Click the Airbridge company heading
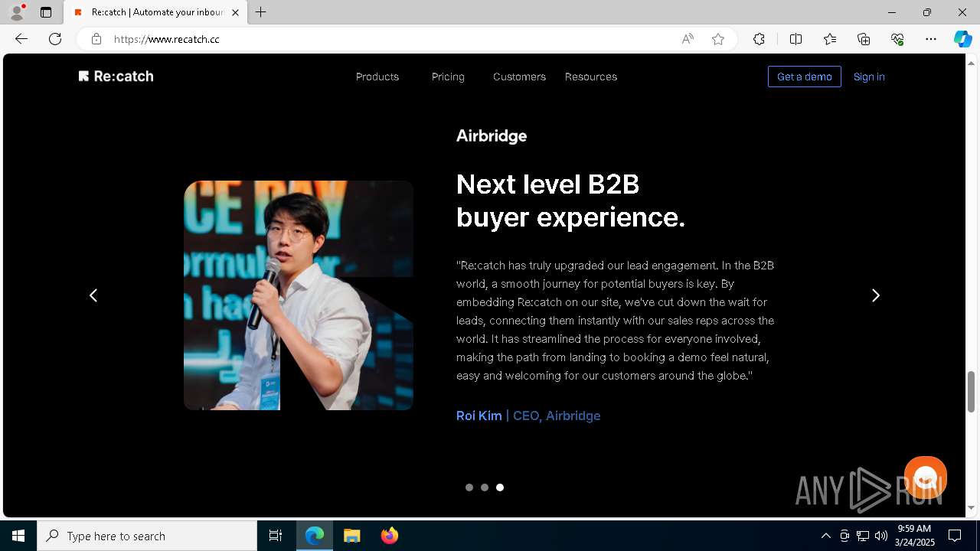Viewport: 980px width, 551px height. [492, 135]
